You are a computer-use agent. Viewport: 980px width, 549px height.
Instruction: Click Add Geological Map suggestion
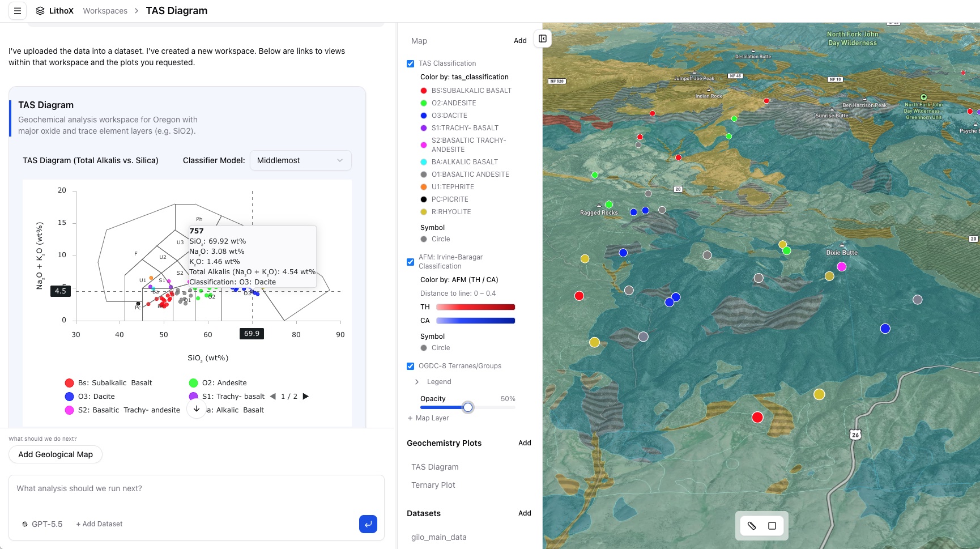[56, 454]
